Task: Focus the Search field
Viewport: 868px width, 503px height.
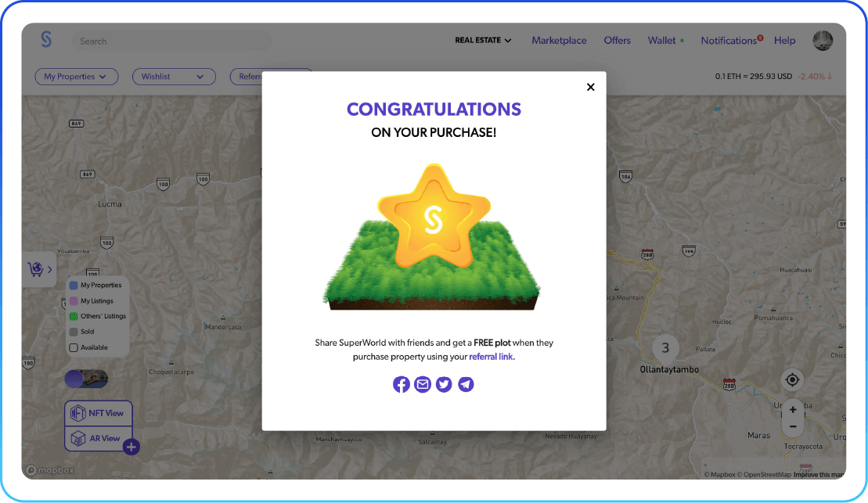Action: [171, 41]
